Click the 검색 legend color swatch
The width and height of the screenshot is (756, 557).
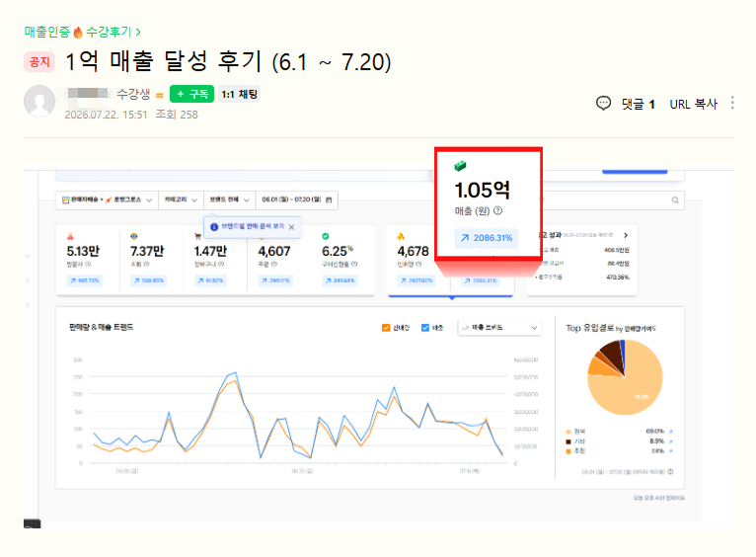tap(568, 432)
